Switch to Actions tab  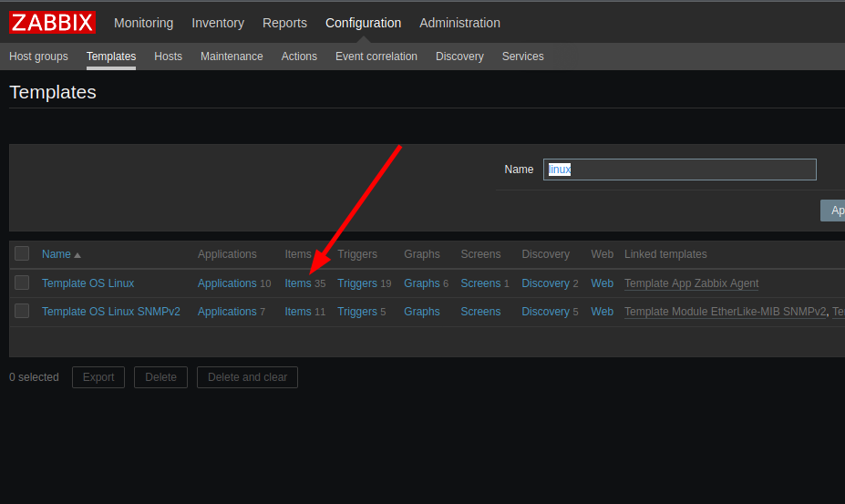coord(299,57)
